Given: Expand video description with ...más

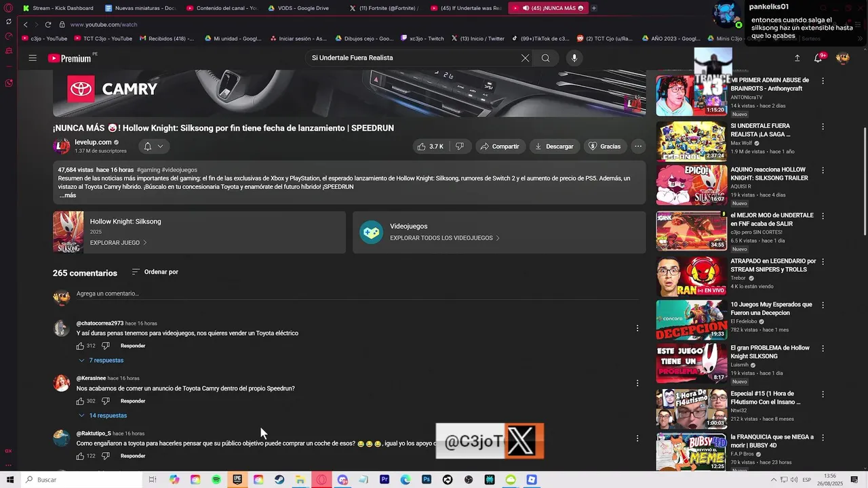Looking at the screenshot, I should (x=67, y=195).
